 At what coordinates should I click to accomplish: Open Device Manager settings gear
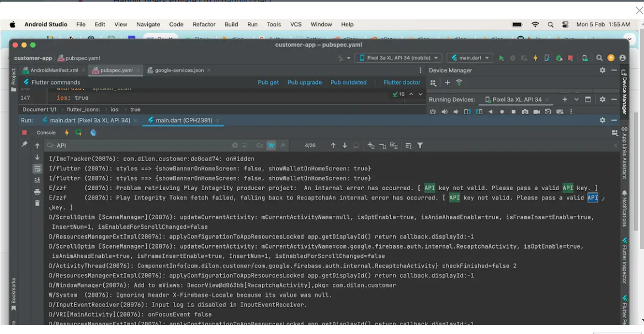[603, 70]
